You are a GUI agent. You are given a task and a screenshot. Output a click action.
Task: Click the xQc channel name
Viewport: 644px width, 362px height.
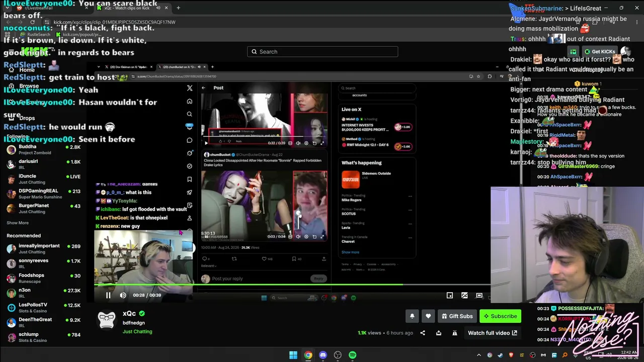pyautogui.click(x=129, y=314)
